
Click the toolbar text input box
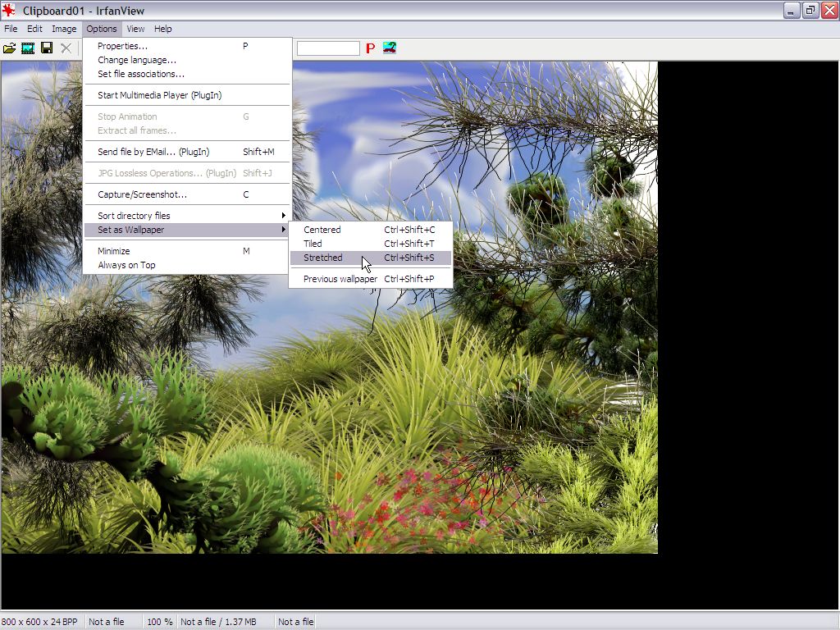click(328, 48)
